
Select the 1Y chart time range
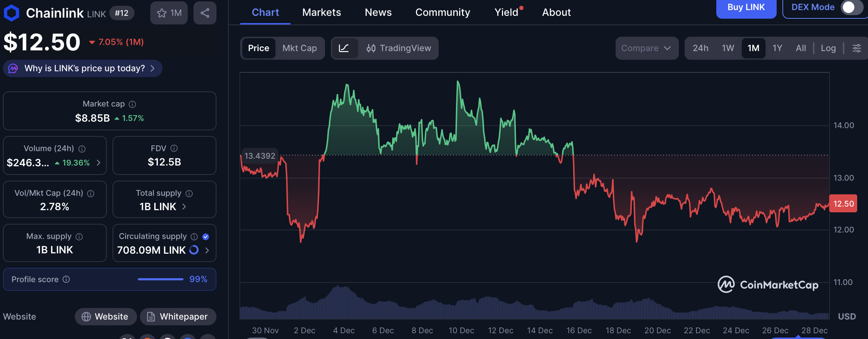tap(777, 48)
